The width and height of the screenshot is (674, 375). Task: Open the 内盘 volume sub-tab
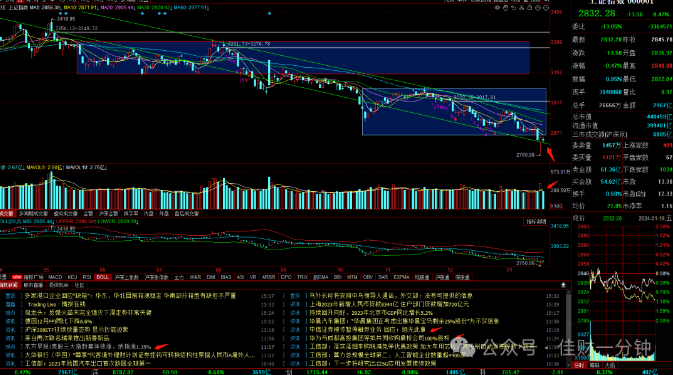point(148,214)
